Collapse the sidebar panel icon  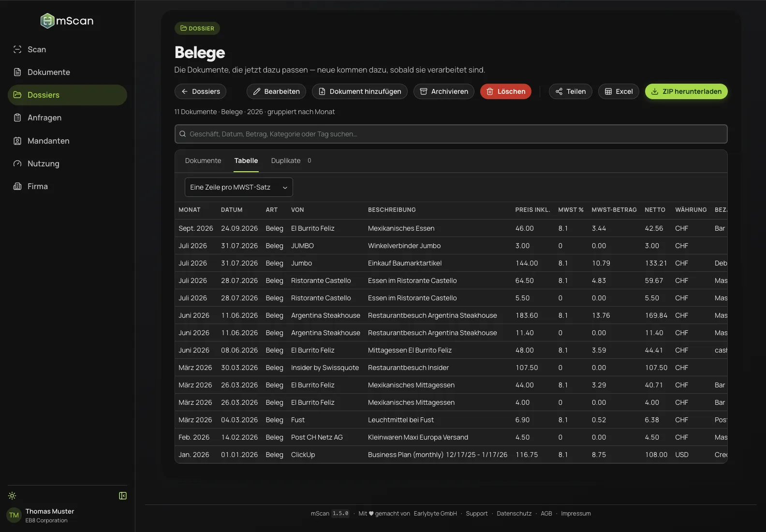123,496
